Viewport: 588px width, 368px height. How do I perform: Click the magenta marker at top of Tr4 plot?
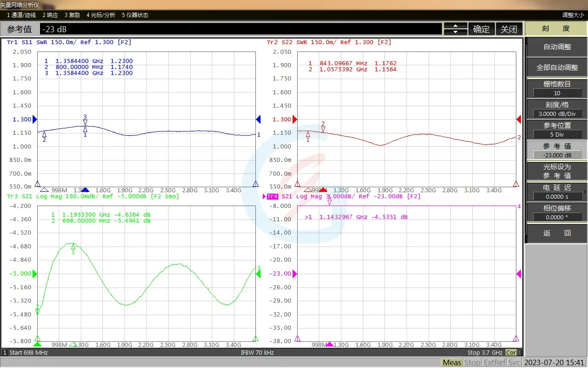tap(329, 202)
